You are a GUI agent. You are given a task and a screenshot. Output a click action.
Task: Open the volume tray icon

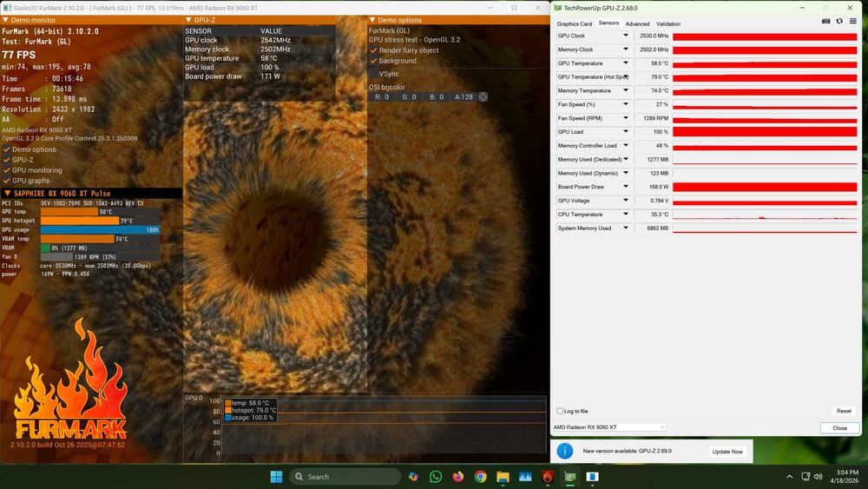819,476
